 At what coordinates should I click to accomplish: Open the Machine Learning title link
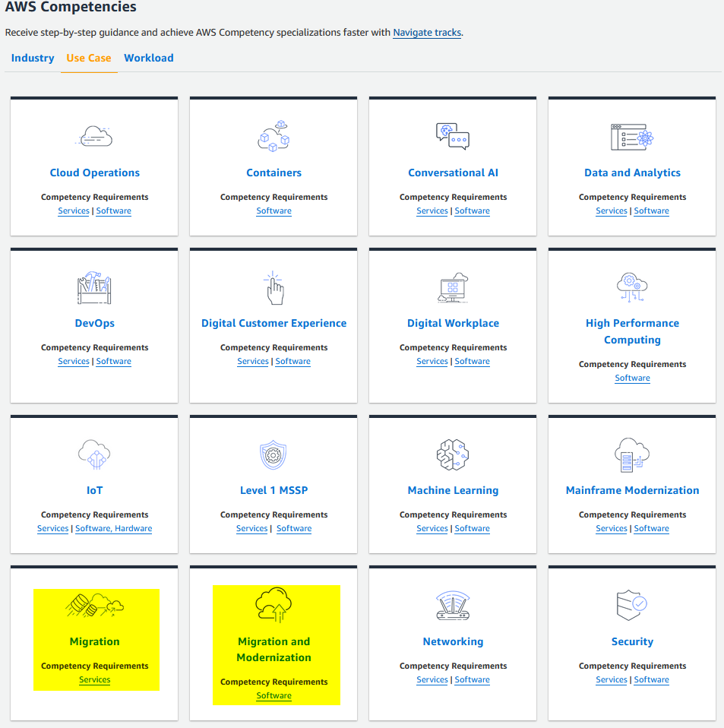tap(453, 490)
